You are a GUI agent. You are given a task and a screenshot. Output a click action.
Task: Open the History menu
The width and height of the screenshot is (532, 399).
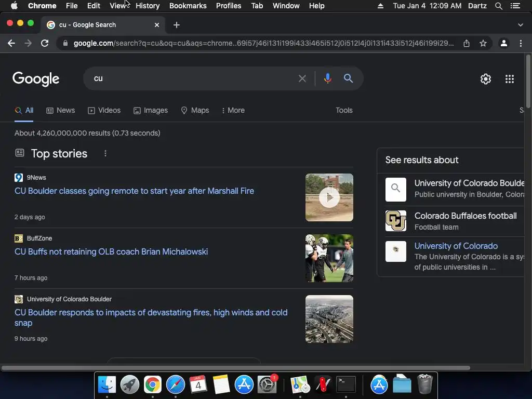point(148,6)
